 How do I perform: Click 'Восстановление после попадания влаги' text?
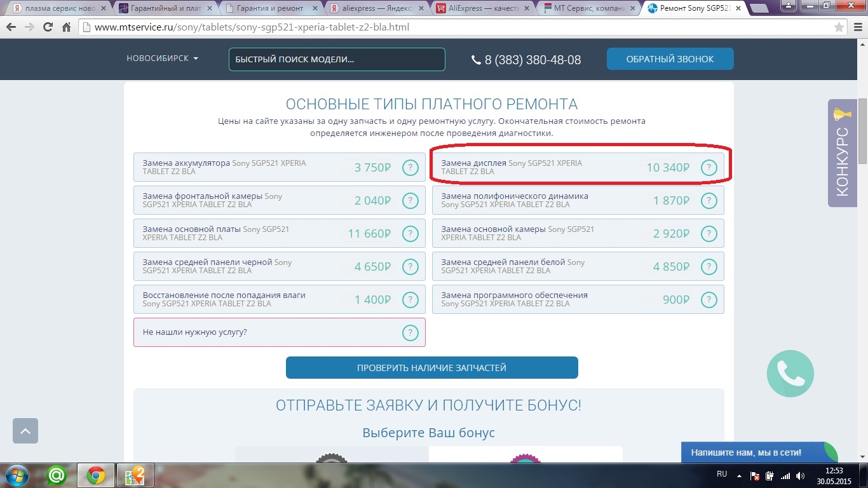click(224, 295)
